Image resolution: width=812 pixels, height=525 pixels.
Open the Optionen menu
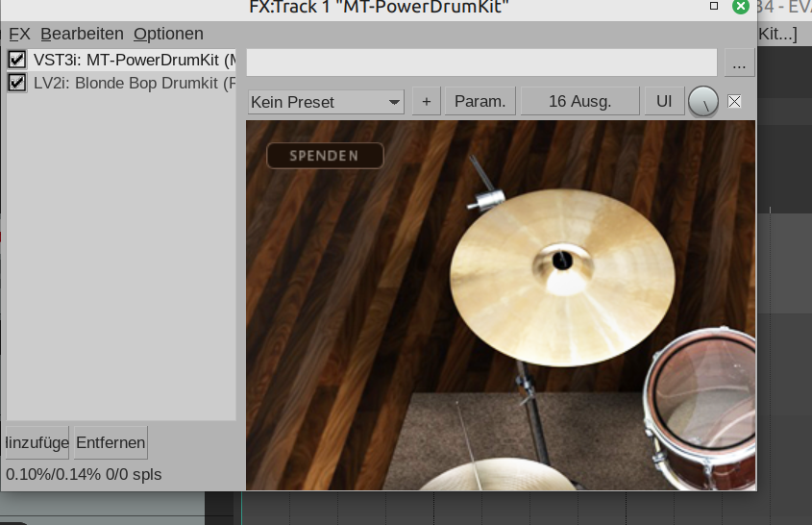[x=168, y=34]
